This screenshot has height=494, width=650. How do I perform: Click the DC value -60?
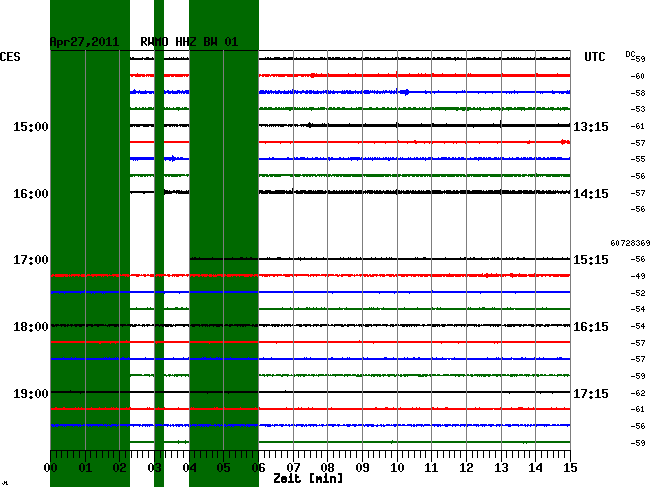coord(638,76)
